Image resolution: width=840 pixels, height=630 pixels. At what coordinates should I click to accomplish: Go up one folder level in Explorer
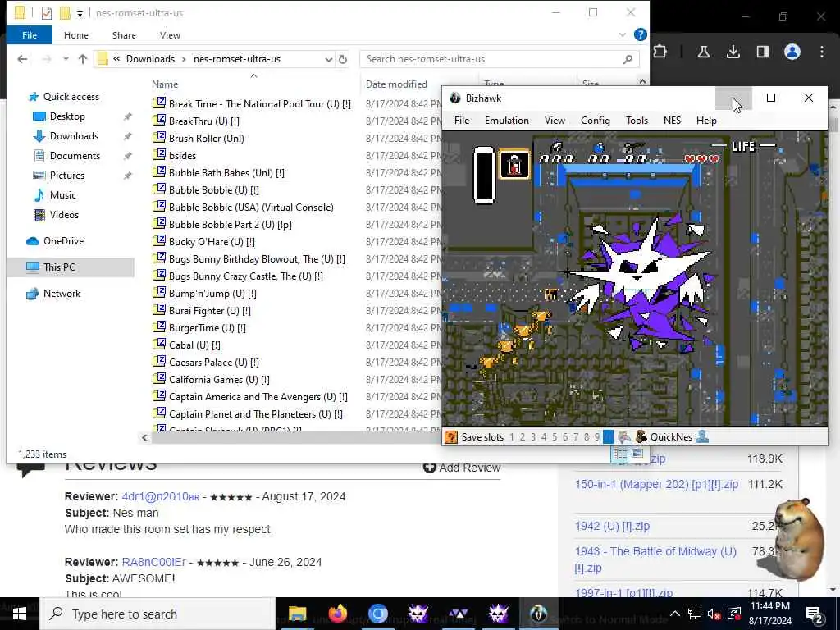[x=83, y=59]
